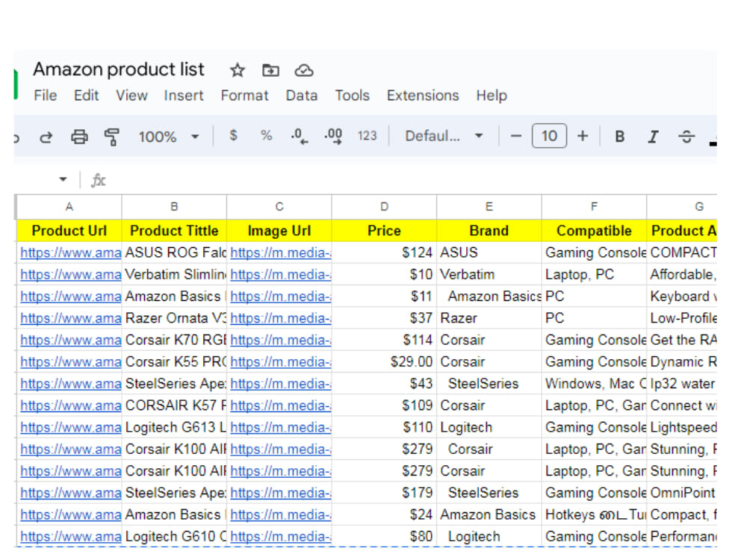Open the 123 number format menu
The height and width of the screenshot is (560, 747).
(x=367, y=136)
